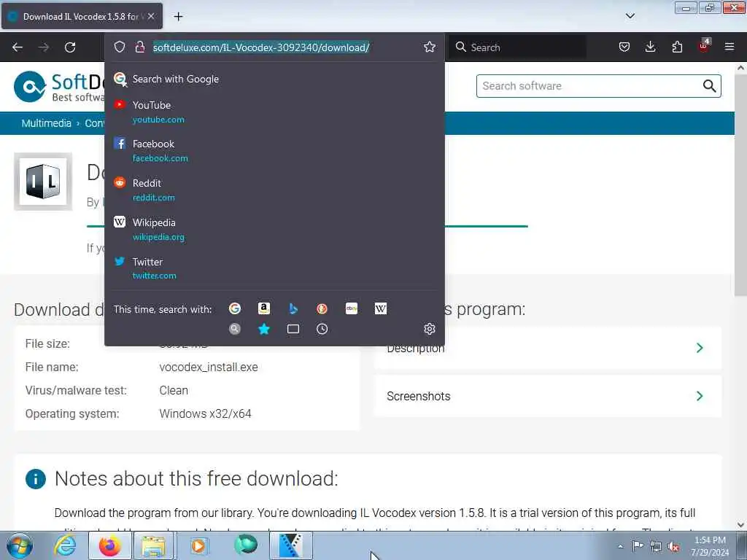Click the site search magnifier button
This screenshot has width=747, height=560.
point(709,86)
